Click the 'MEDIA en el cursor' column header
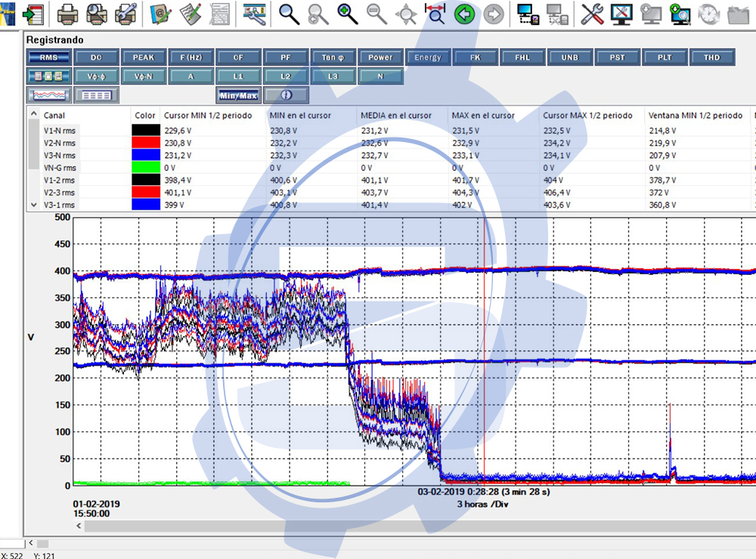 click(401, 116)
